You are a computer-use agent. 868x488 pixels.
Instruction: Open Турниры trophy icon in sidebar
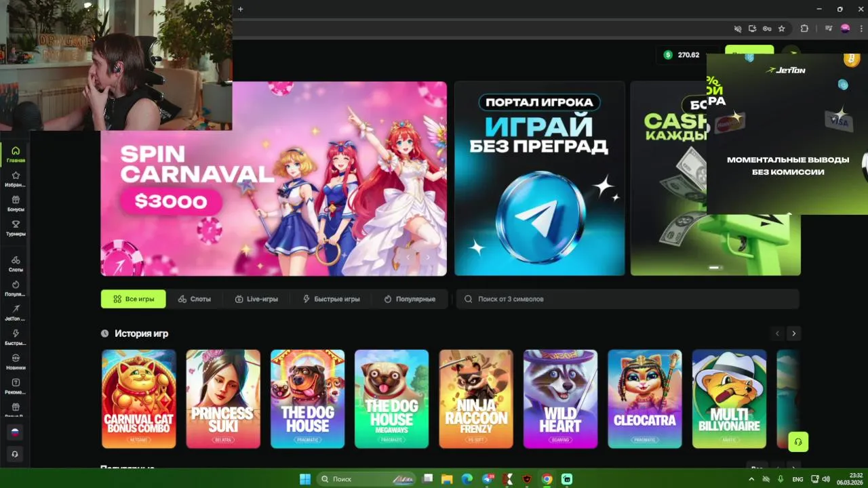coord(16,228)
